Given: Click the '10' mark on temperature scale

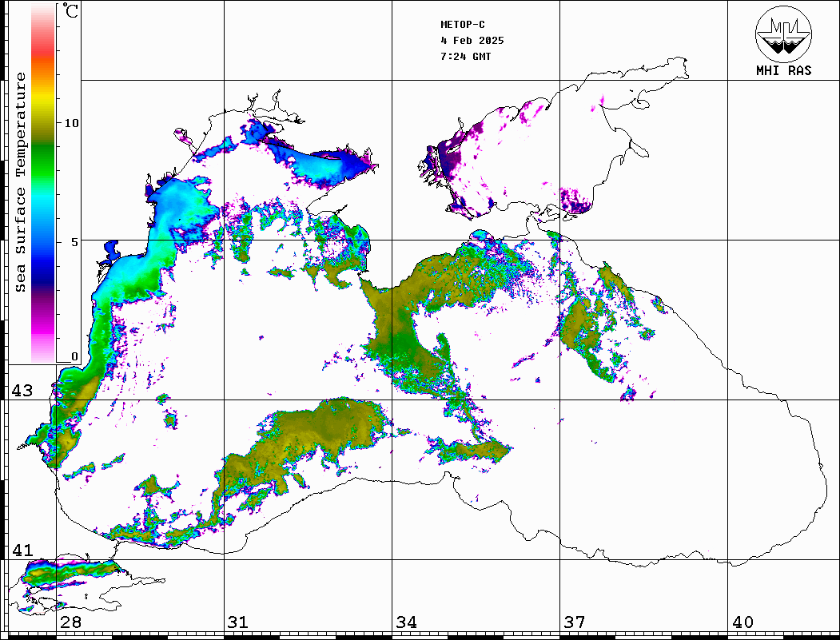Looking at the screenshot, I should point(71,123).
